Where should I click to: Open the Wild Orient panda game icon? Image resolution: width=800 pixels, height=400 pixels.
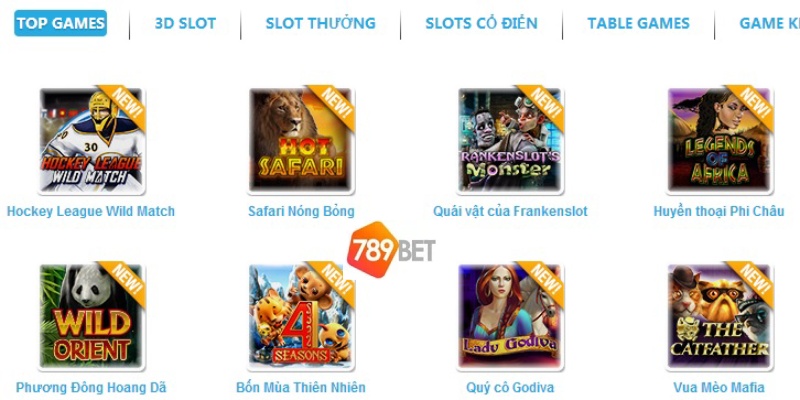[x=92, y=316]
